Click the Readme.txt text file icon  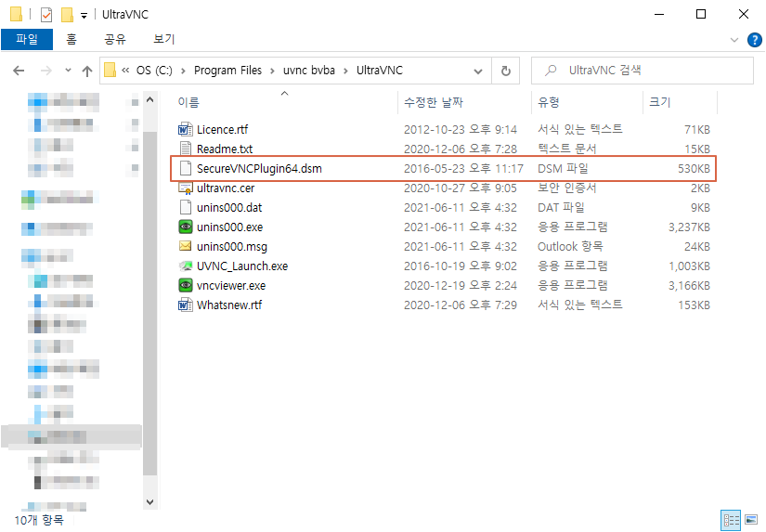[x=185, y=149]
